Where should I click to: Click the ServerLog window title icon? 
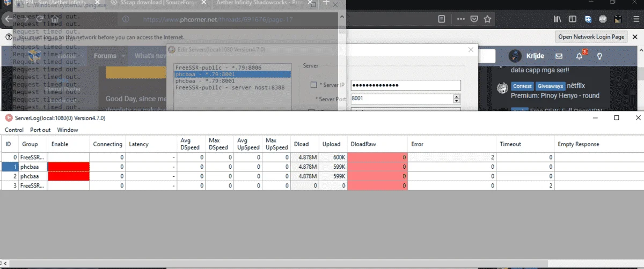pos(9,118)
